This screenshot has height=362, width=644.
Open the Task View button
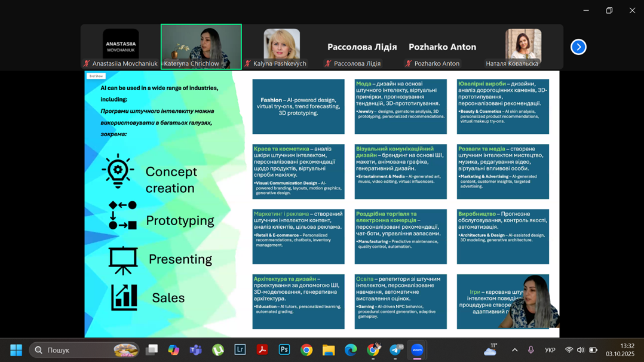point(152,350)
